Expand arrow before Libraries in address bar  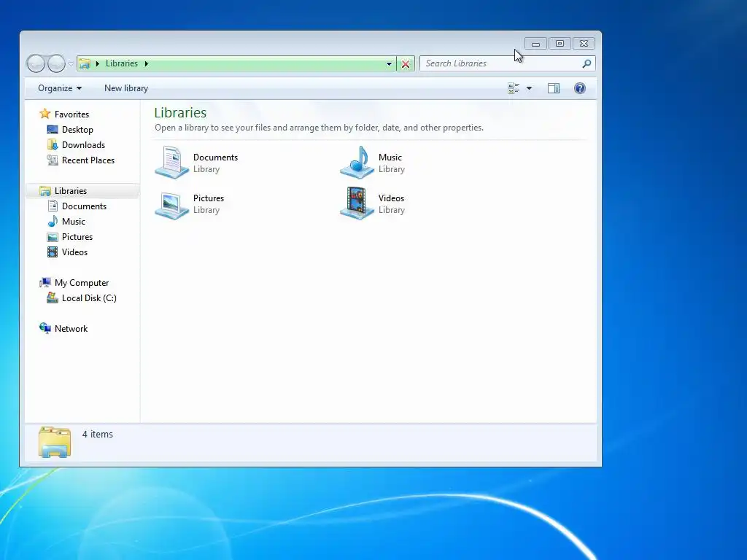98,63
